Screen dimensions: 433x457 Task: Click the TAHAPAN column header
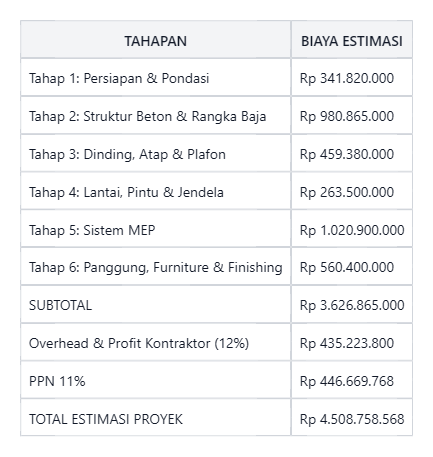(155, 39)
